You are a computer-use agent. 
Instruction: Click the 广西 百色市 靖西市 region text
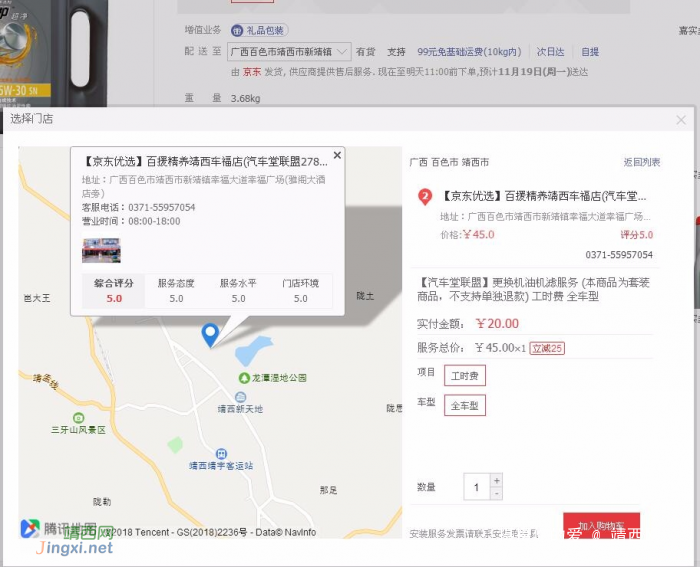tap(449, 162)
